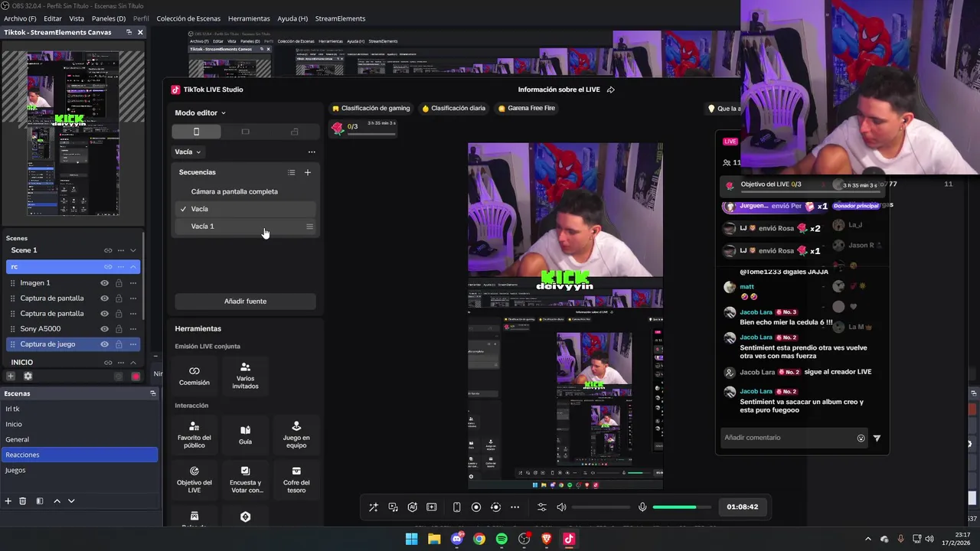Click the LIVE timer showing 01:08:42
The image size is (980, 551).
pyautogui.click(x=742, y=507)
